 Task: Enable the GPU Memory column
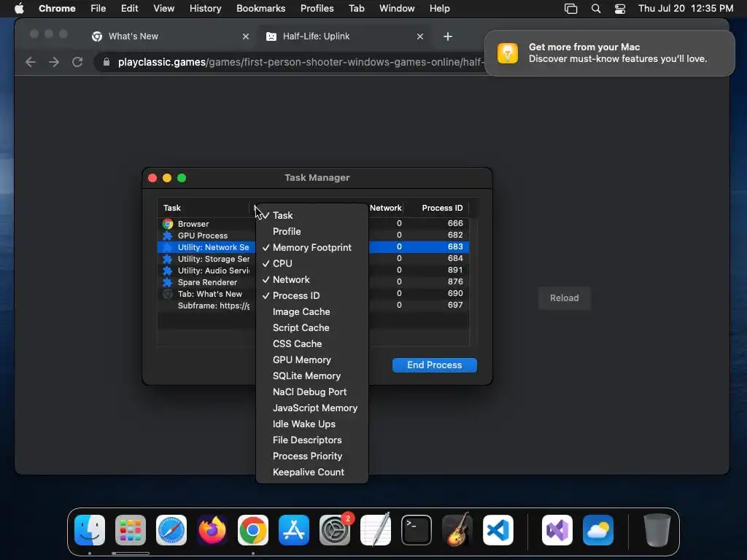click(312, 360)
